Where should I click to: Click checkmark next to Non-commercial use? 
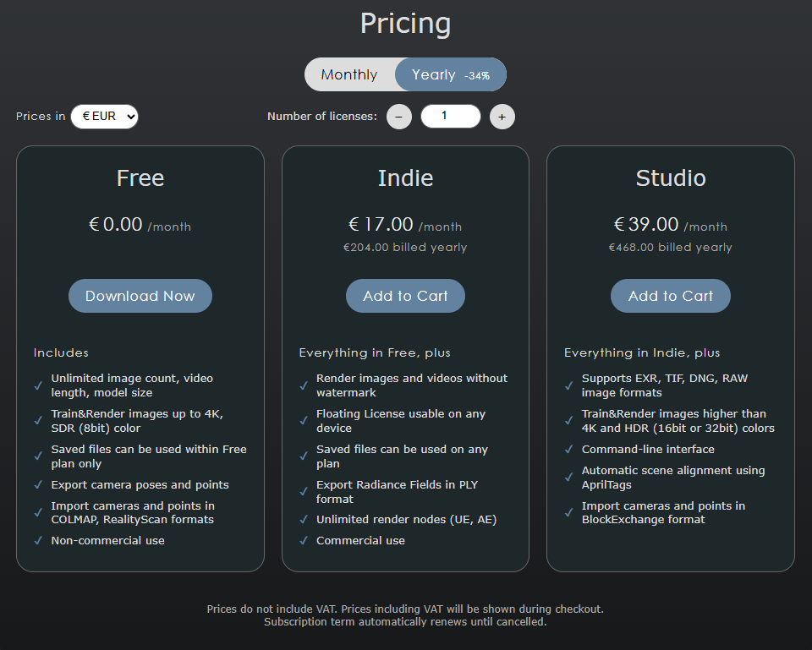coord(38,541)
